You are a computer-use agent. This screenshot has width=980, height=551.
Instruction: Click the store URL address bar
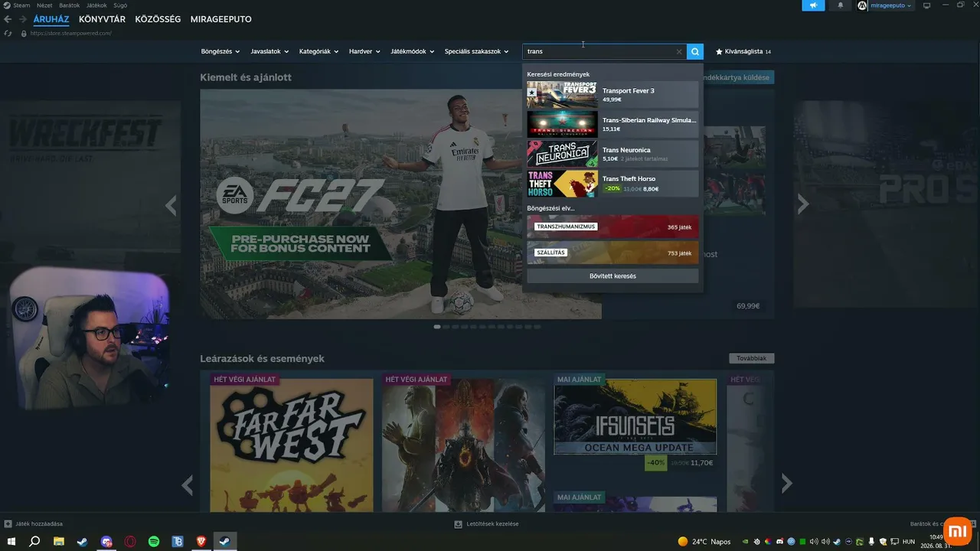click(x=71, y=33)
